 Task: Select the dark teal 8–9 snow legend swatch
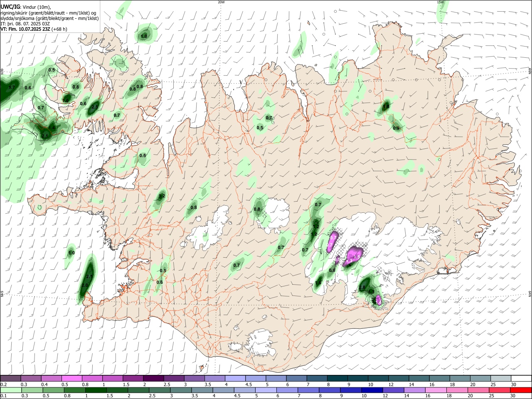pos(337,379)
